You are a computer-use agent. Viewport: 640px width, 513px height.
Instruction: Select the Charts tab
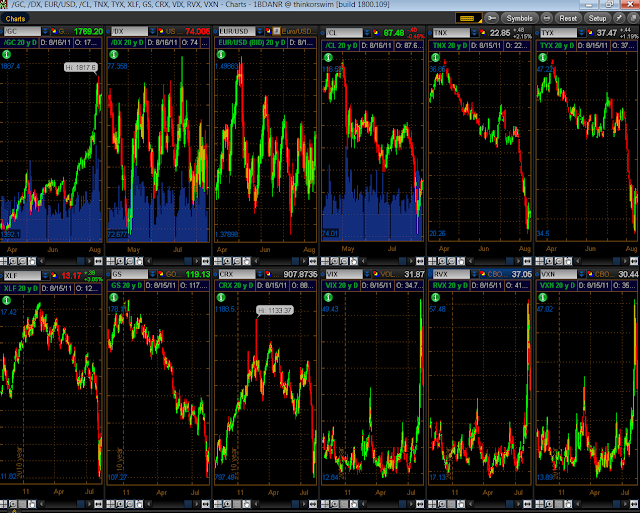click(16, 19)
